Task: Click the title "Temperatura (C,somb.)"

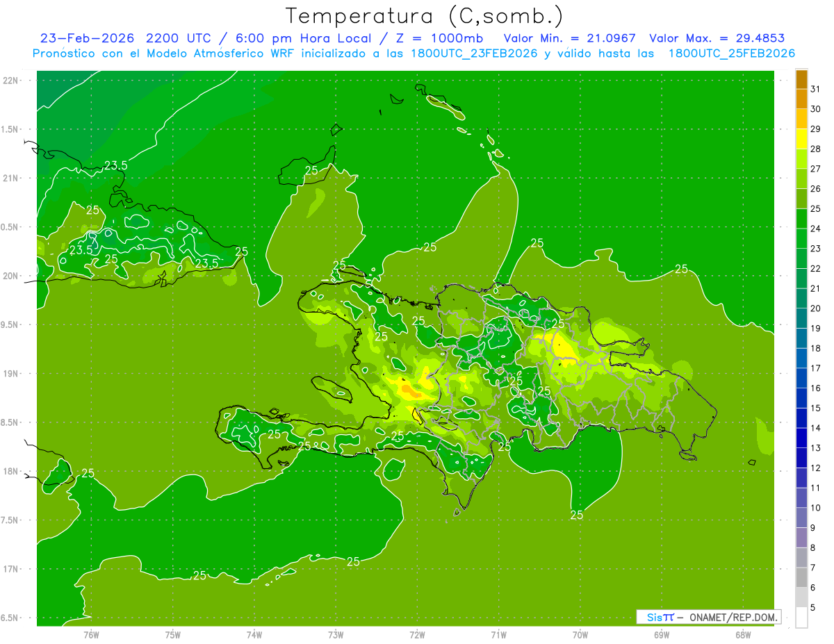Action: (x=425, y=17)
